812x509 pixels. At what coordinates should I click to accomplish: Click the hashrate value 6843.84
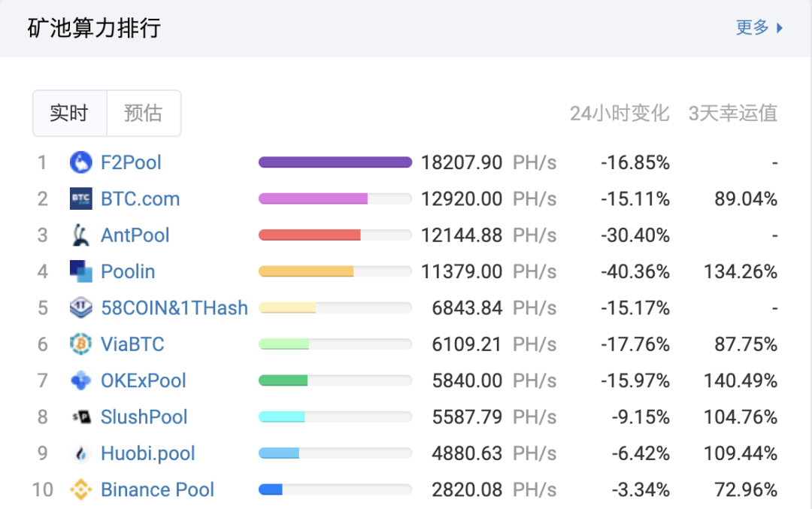467,308
